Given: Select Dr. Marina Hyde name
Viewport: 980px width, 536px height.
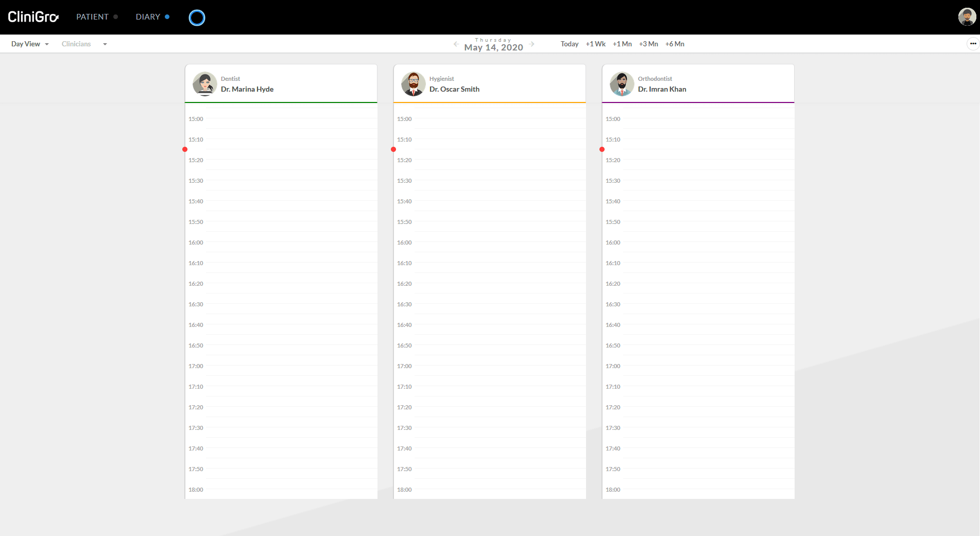Looking at the screenshot, I should [x=247, y=89].
